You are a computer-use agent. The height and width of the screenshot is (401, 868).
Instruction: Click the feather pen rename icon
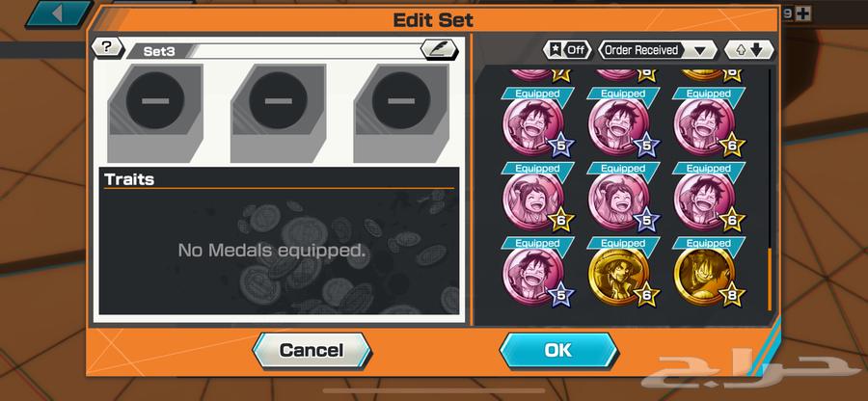pyautogui.click(x=440, y=49)
